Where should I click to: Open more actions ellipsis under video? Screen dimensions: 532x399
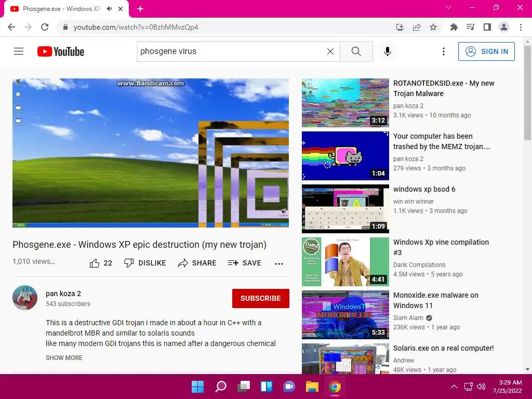click(x=279, y=263)
